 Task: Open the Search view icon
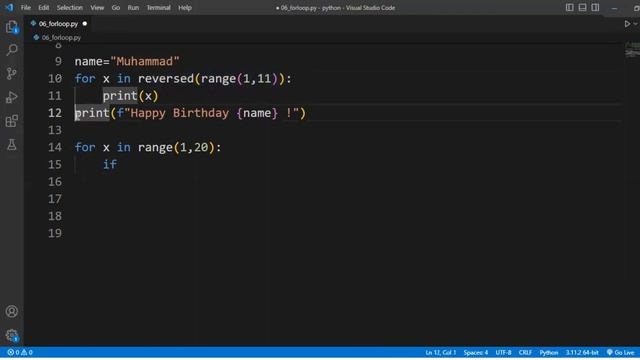(x=12, y=50)
